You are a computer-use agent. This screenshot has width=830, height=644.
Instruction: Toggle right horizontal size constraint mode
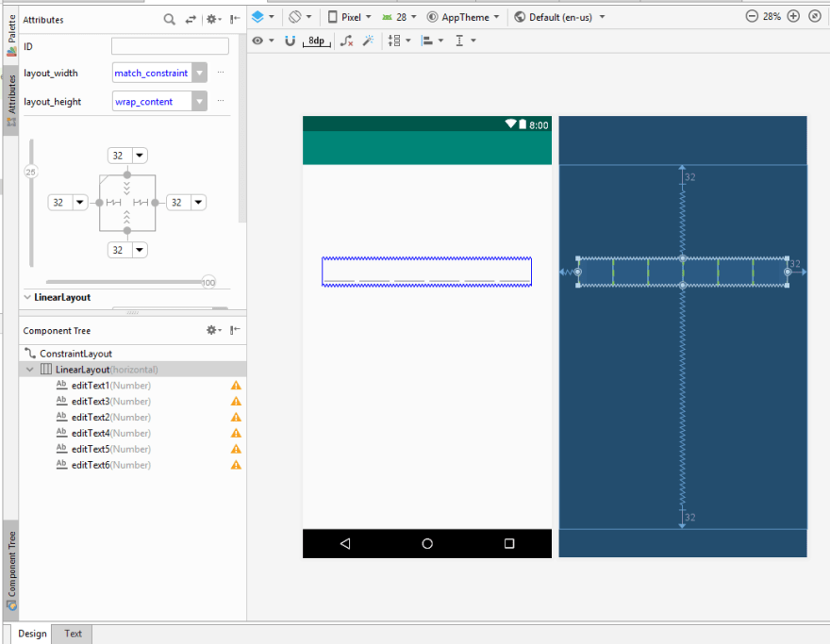[x=141, y=203]
